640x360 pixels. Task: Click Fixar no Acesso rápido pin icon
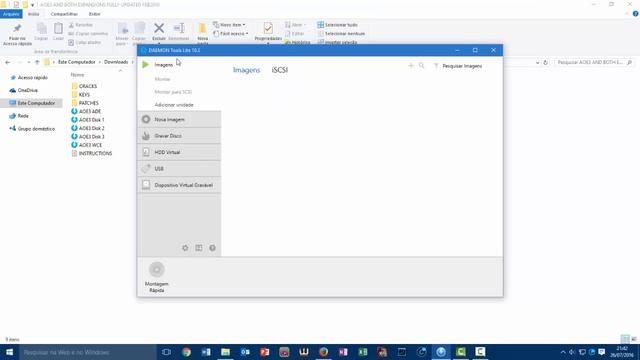17,29
